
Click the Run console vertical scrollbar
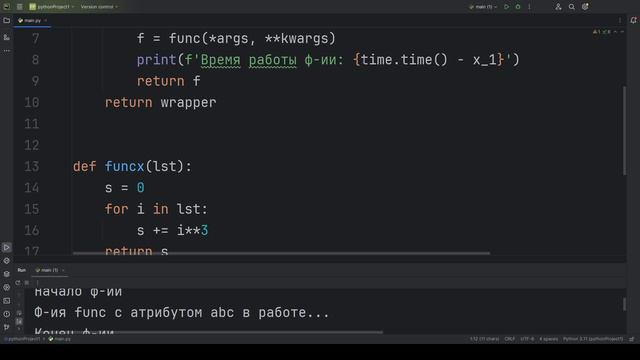click(624, 304)
